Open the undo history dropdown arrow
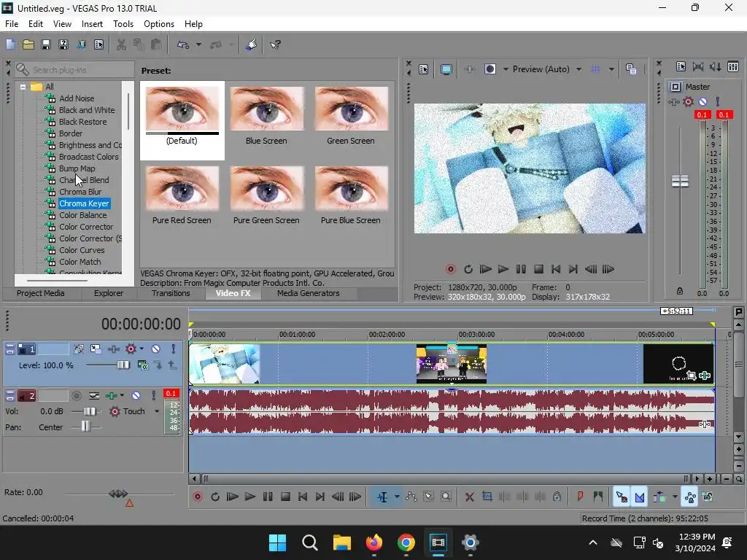 point(198,44)
